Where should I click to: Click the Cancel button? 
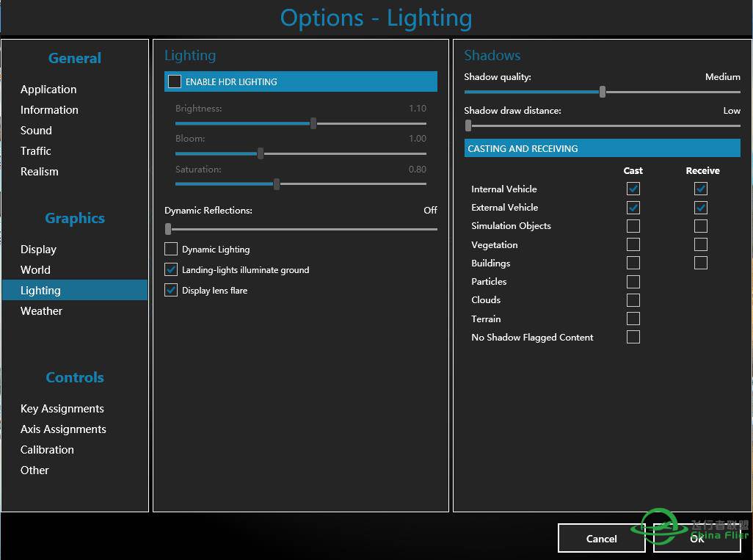[x=601, y=539]
